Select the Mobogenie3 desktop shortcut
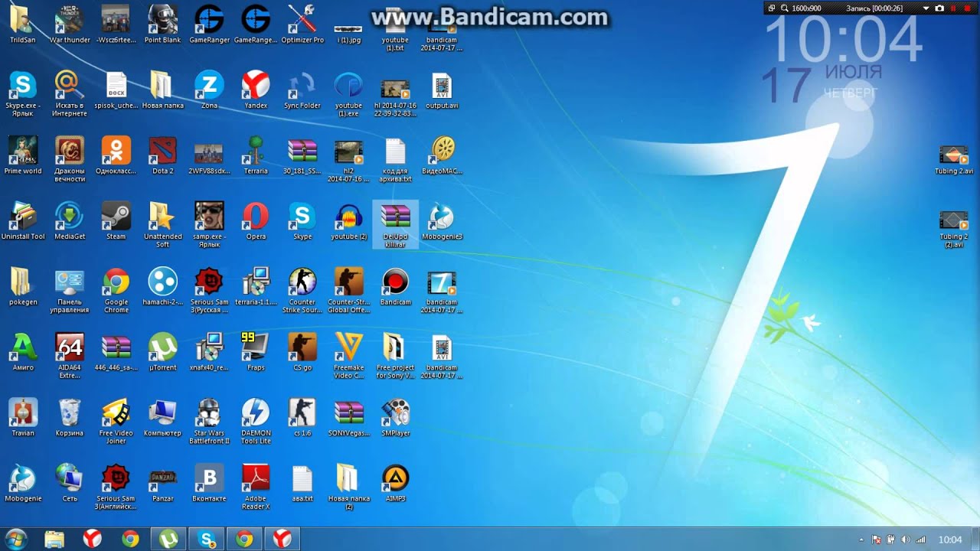 pos(442,221)
